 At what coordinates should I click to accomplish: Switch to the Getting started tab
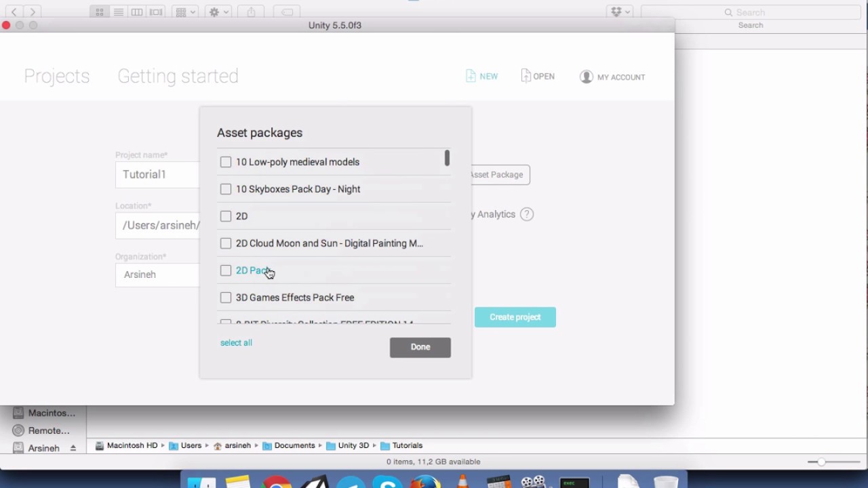tap(178, 76)
